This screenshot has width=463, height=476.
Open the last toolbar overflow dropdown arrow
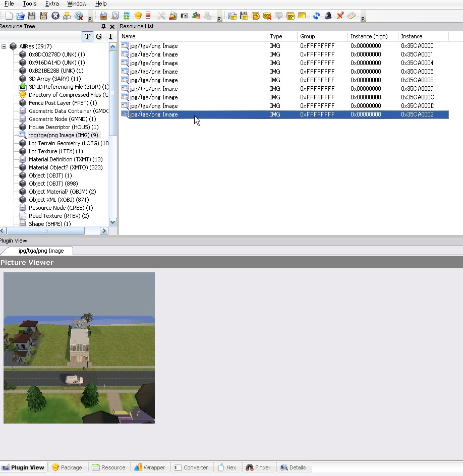(x=363, y=19)
